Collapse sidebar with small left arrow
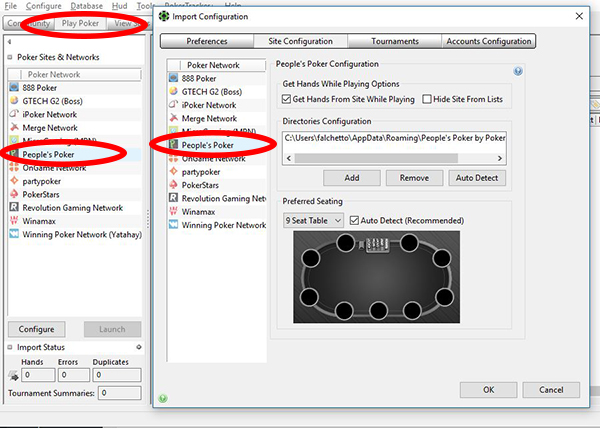Screen dimensions: 600x428 [x=9, y=42]
